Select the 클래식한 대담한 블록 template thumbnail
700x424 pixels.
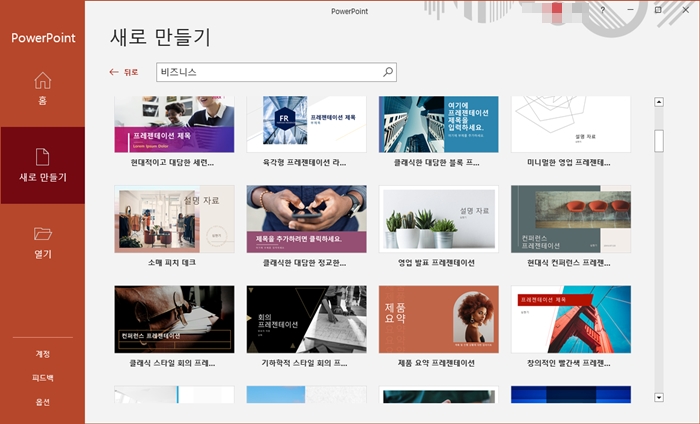tap(438, 124)
